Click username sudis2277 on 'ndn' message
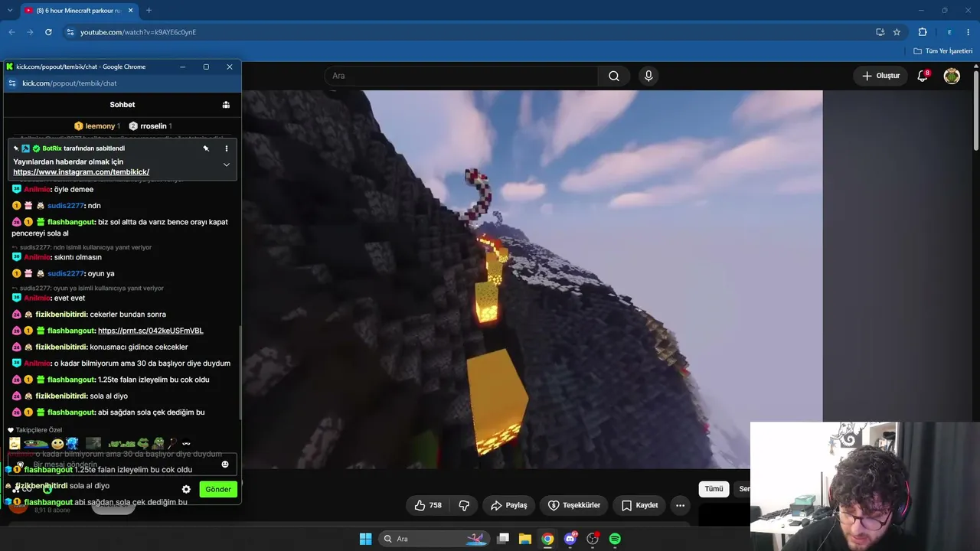 pos(65,206)
